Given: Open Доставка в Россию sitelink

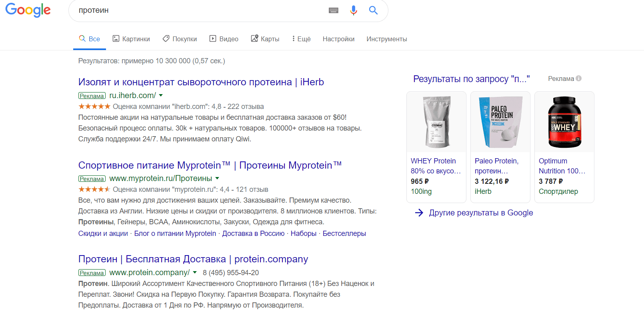Looking at the screenshot, I should [x=253, y=233].
